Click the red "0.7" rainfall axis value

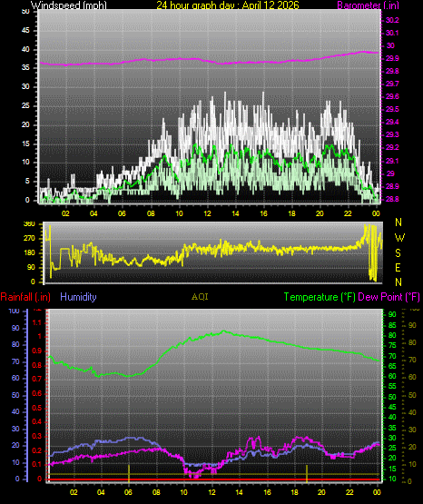pyautogui.click(x=37, y=380)
